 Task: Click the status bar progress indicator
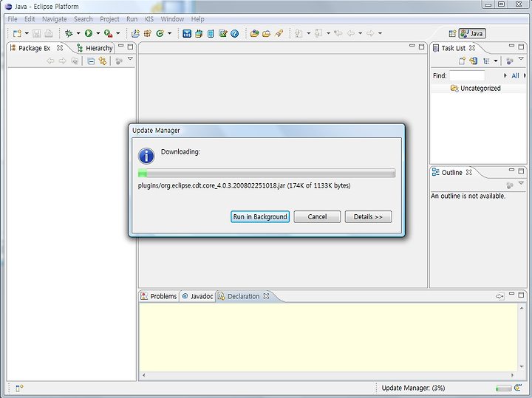tap(503, 388)
